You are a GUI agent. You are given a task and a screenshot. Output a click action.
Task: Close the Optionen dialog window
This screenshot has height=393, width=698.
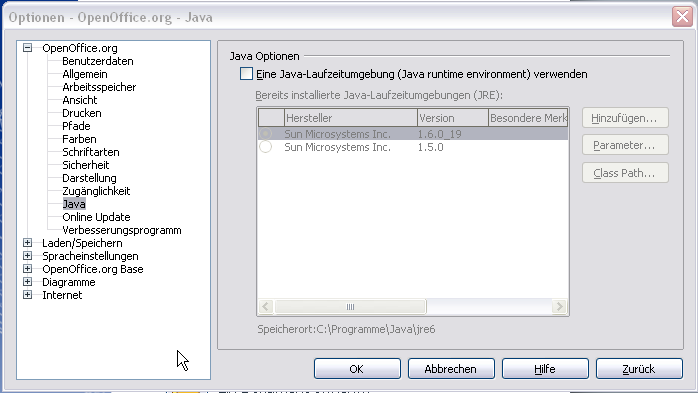[682, 17]
